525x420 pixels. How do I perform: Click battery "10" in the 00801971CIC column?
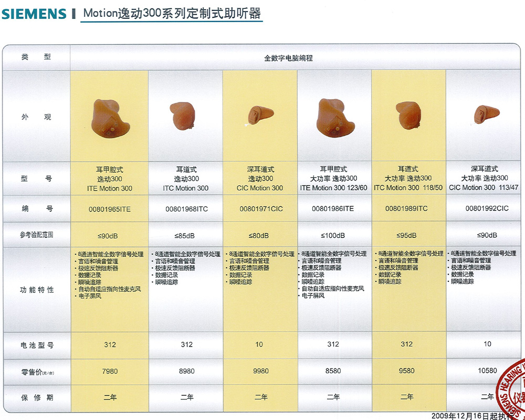pos(259,344)
